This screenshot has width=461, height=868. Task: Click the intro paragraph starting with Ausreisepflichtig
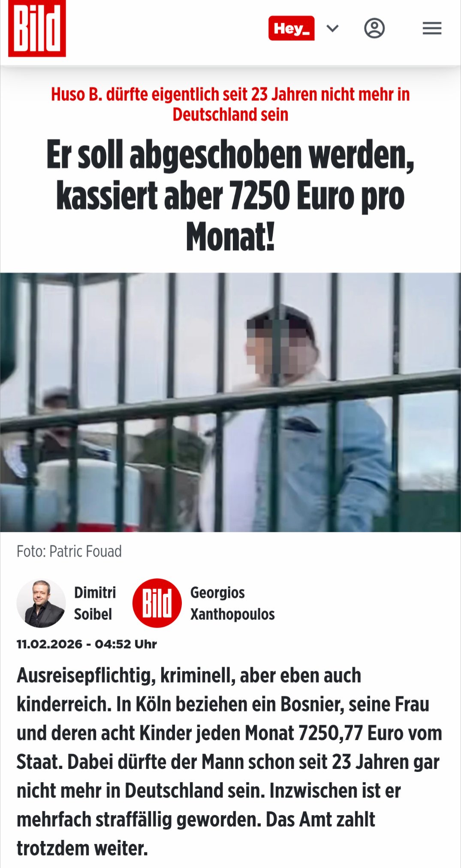pos(229,762)
